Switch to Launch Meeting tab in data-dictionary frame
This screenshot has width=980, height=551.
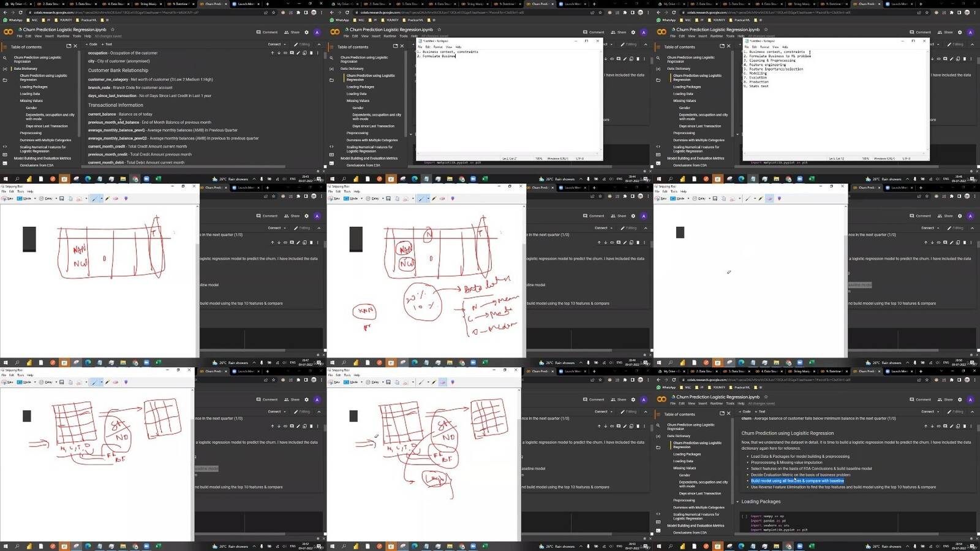[246, 4]
